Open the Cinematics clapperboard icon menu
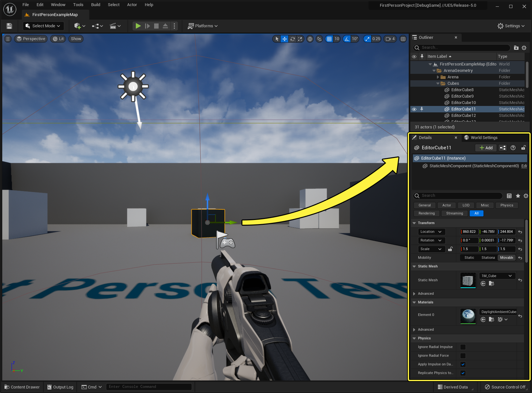Image resolution: width=532 pixels, height=393 pixels. click(x=115, y=26)
